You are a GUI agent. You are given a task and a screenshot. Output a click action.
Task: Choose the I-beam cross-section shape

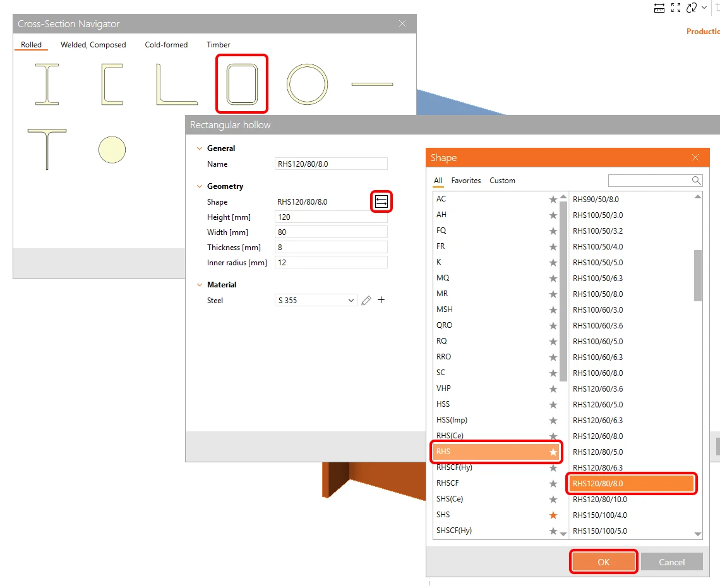tap(47, 84)
